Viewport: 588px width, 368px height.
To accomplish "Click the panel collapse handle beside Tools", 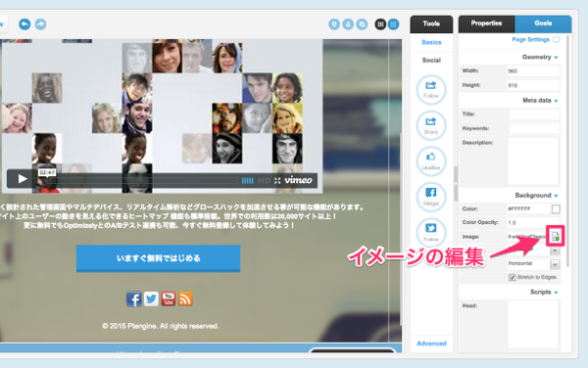I will [456, 184].
